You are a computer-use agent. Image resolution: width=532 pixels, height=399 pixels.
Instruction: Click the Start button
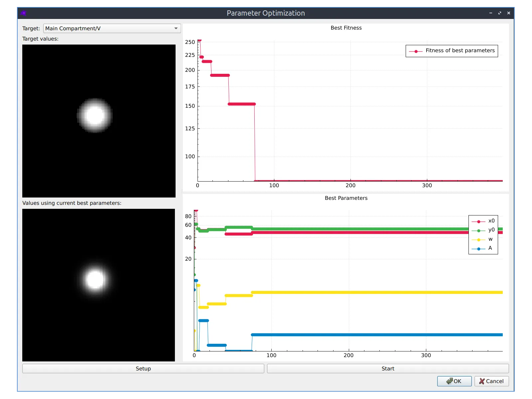tap(388, 368)
